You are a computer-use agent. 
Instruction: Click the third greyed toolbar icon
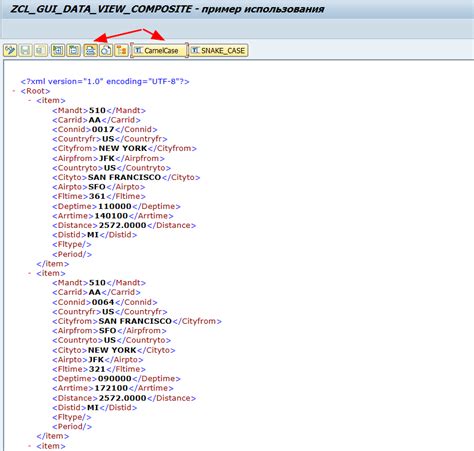[41, 51]
